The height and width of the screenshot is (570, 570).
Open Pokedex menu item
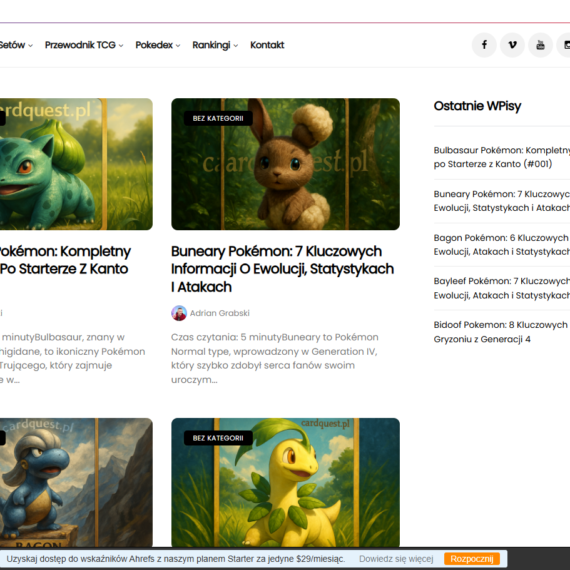(154, 45)
